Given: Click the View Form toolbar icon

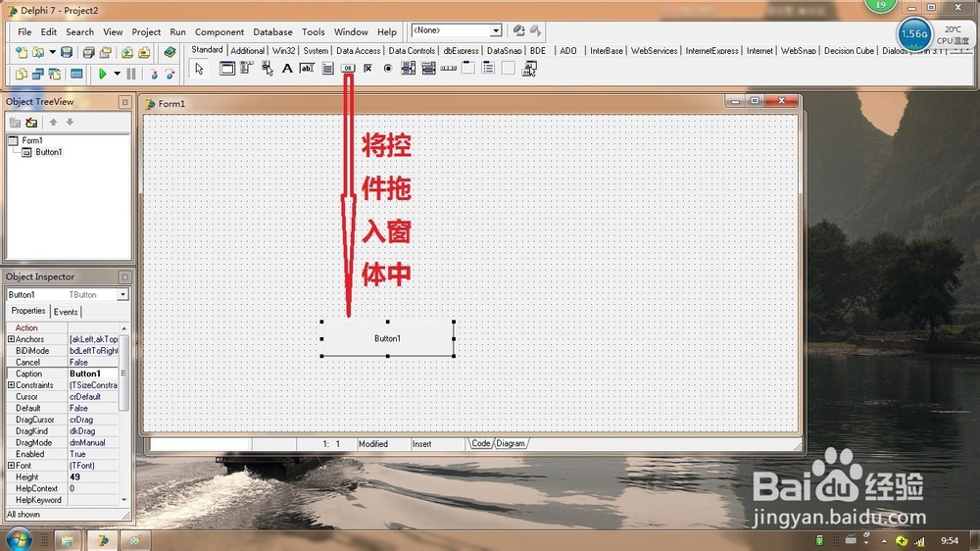Looking at the screenshot, I should point(38,74).
